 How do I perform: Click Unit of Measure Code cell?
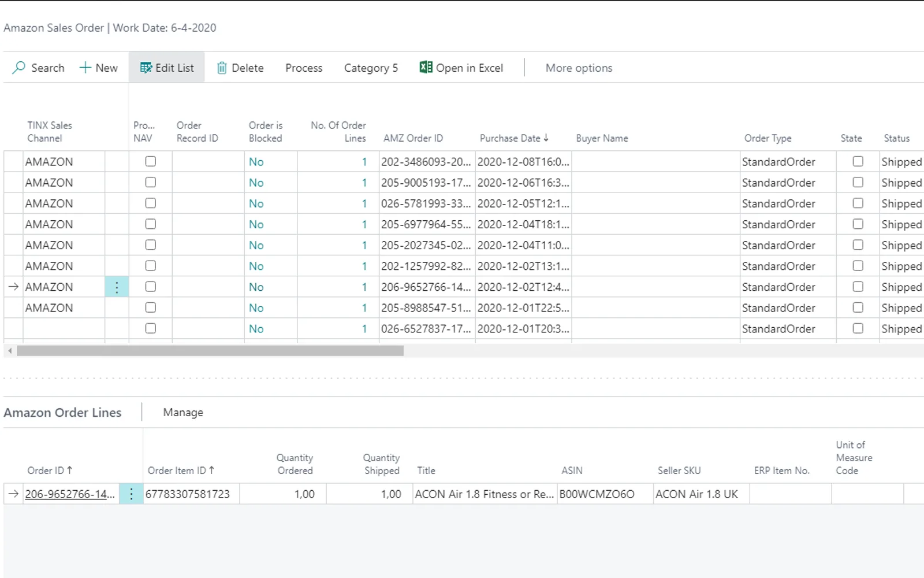[867, 494]
